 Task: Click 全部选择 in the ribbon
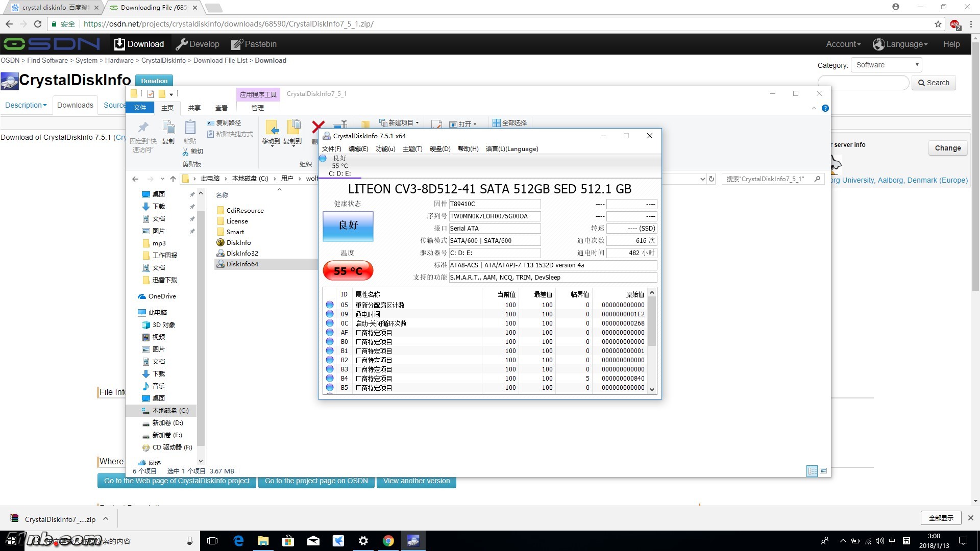[510, 123]
